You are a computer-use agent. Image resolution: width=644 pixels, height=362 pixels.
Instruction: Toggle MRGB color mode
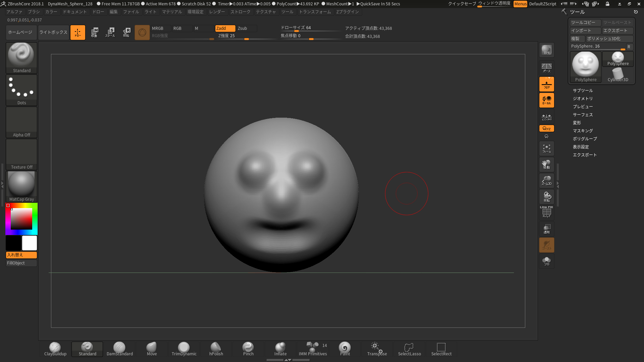(x=157, y=28)
